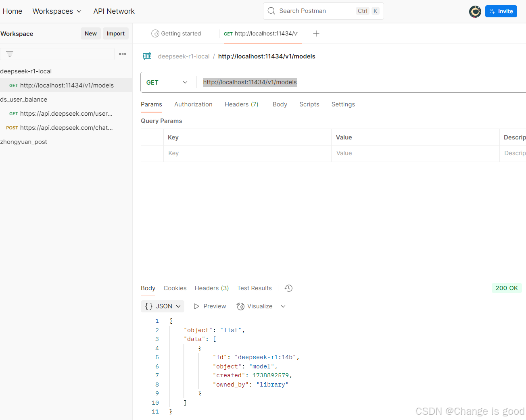Screen dimensions: 526x420
Task: Click the Visualize sparkle icon
Action: tap(240, 306)
